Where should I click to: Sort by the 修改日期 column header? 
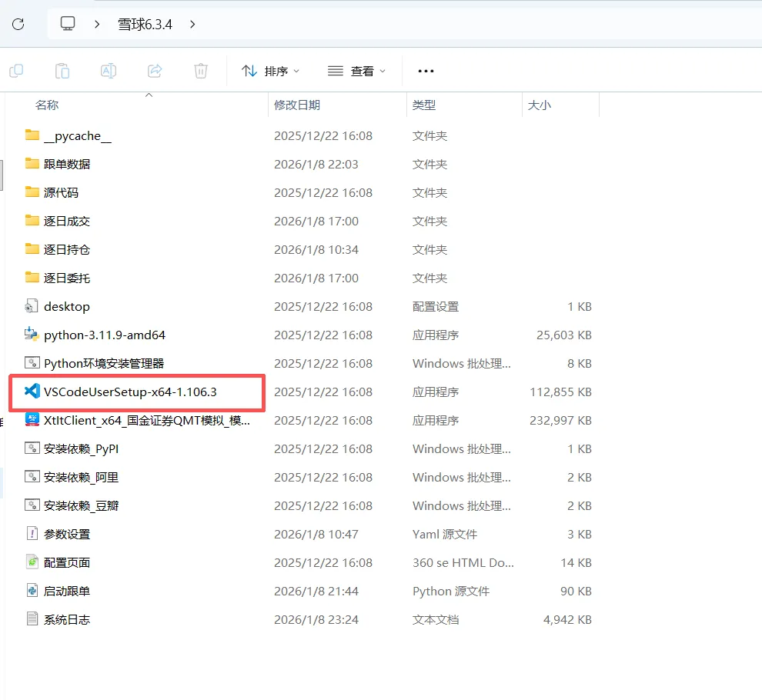(x=297, y=105)
